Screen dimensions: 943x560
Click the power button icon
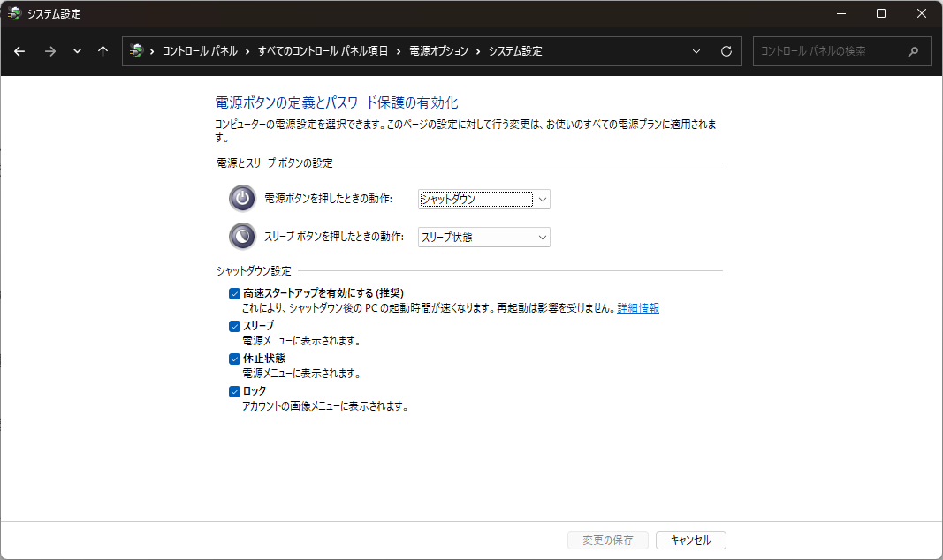tap(241, 199)
